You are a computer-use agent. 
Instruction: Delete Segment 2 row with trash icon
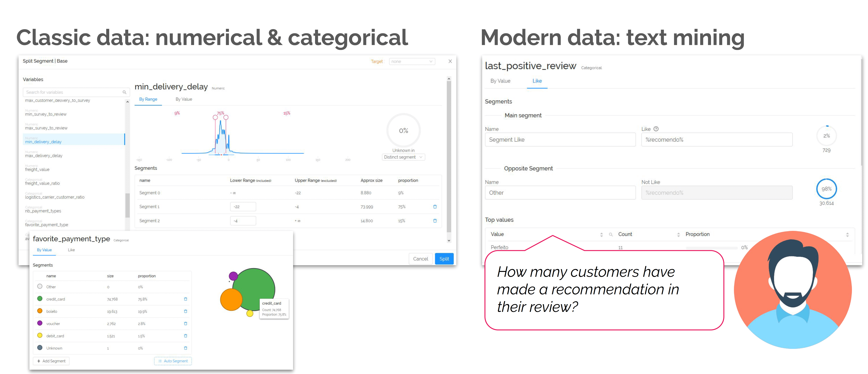coord(435,221)
